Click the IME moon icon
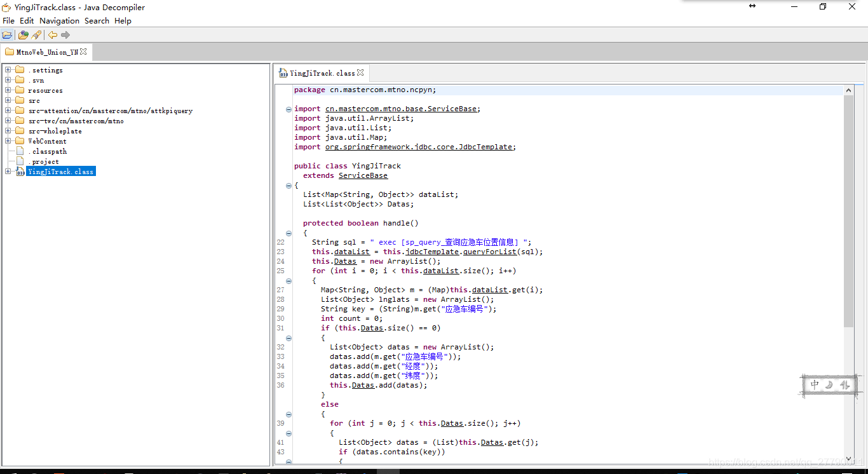868x474 pixels. click(829, 384)
